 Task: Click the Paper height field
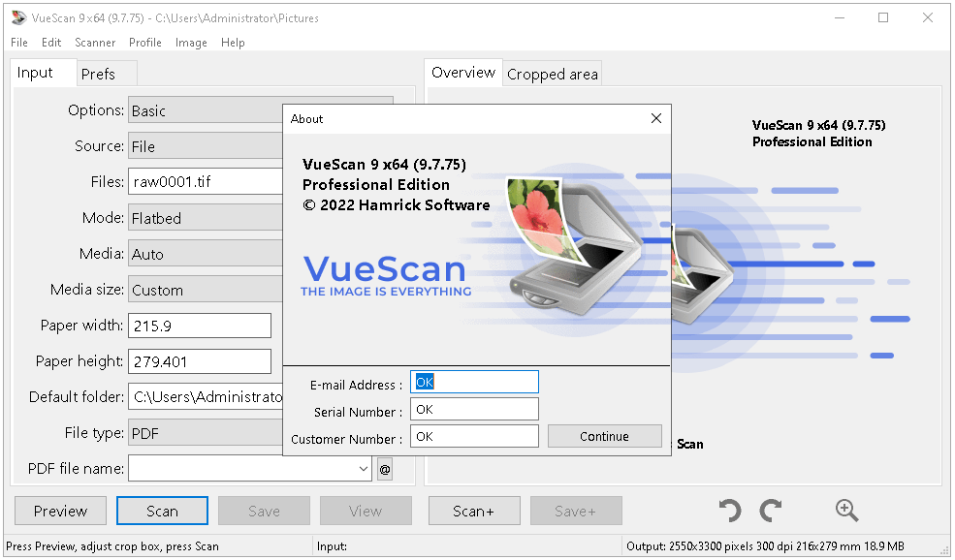pyautogui.click(x=200, y=361)
